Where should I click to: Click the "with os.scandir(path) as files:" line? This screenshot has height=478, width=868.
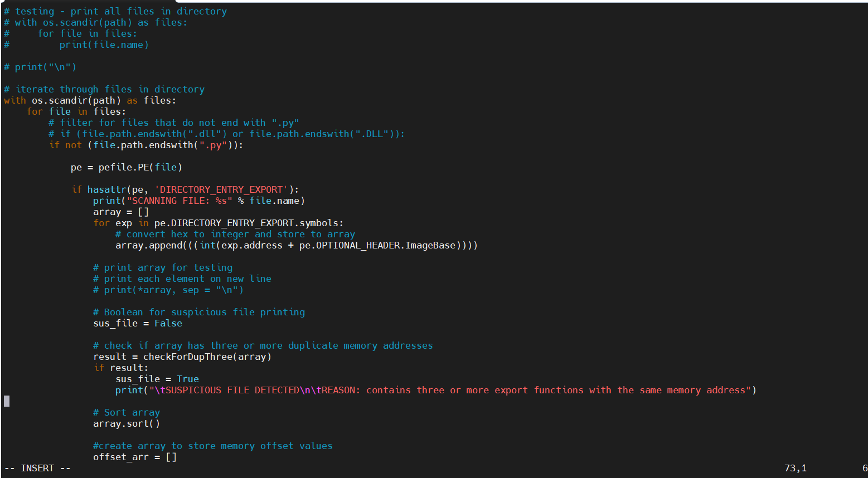point(89,100)
